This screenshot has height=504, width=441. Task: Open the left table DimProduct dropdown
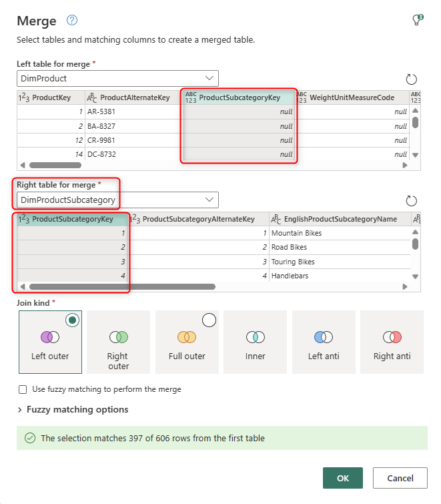(x=117, y=79)
